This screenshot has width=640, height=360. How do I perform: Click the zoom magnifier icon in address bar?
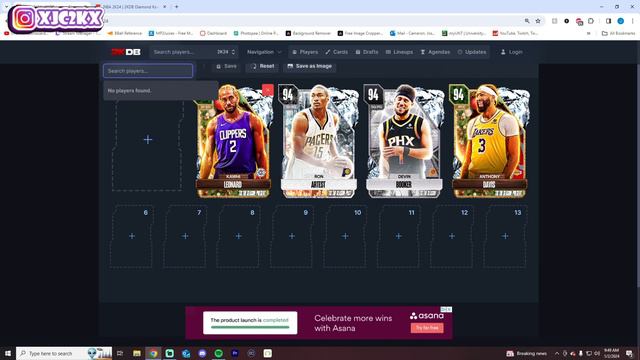pos(527,21)
